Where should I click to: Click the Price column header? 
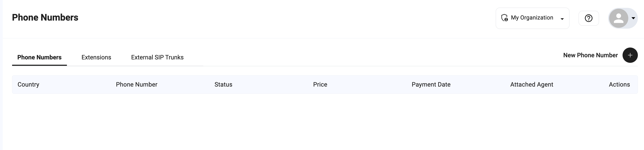click(320, 85)
